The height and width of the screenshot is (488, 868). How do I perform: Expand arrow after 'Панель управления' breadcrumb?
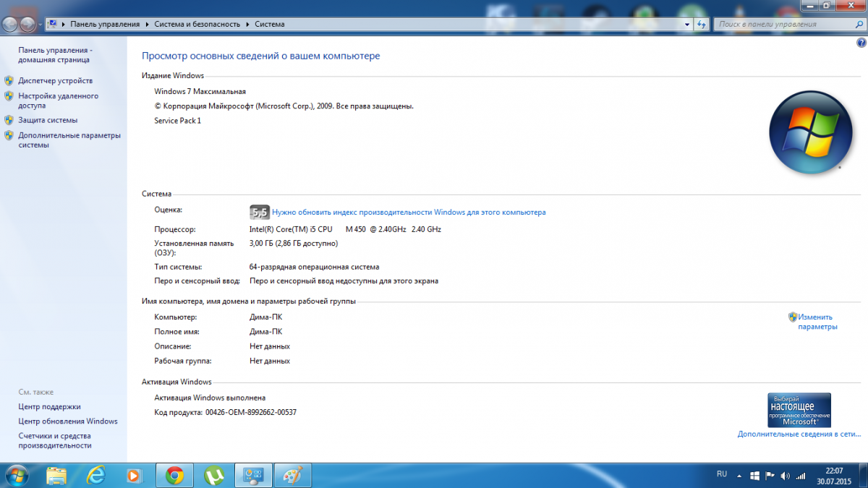pos(147,24)
